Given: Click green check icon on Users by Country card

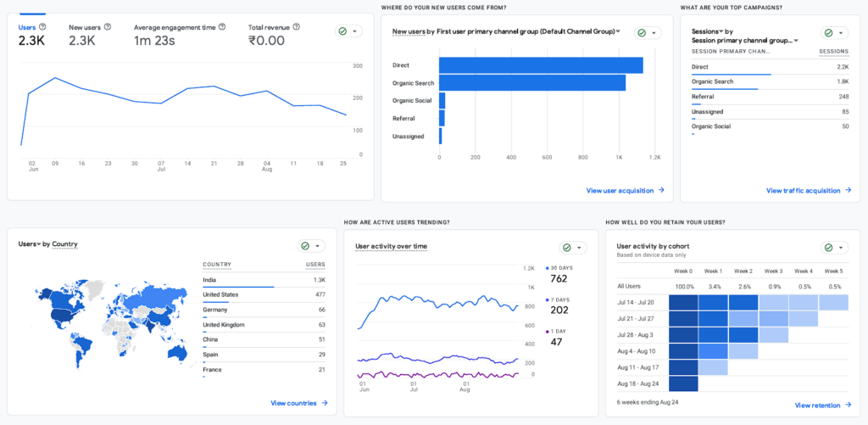Looking at the screenshot, I should pos(305,246).
